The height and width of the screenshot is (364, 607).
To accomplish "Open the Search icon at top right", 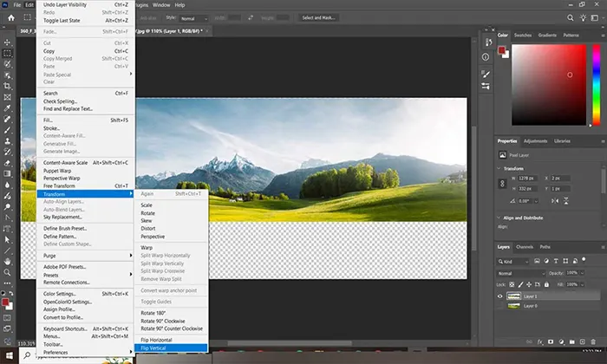I will pos(571,18).
